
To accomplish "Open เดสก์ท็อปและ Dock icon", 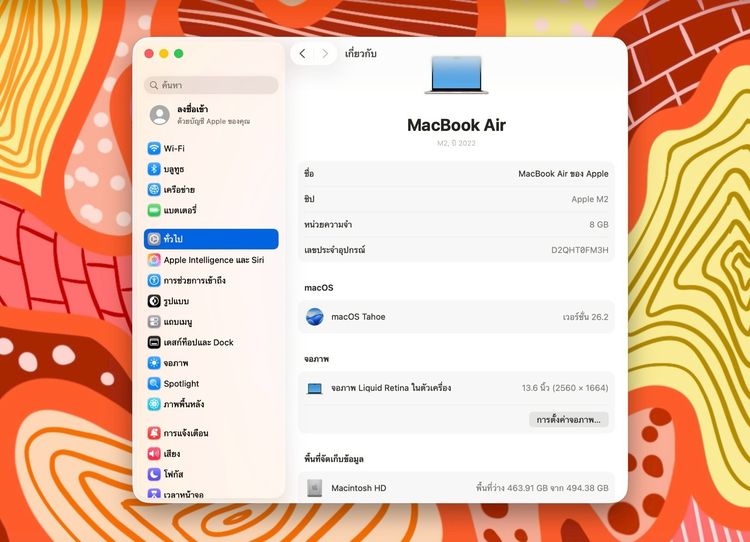I will click(x=154, y=342).
